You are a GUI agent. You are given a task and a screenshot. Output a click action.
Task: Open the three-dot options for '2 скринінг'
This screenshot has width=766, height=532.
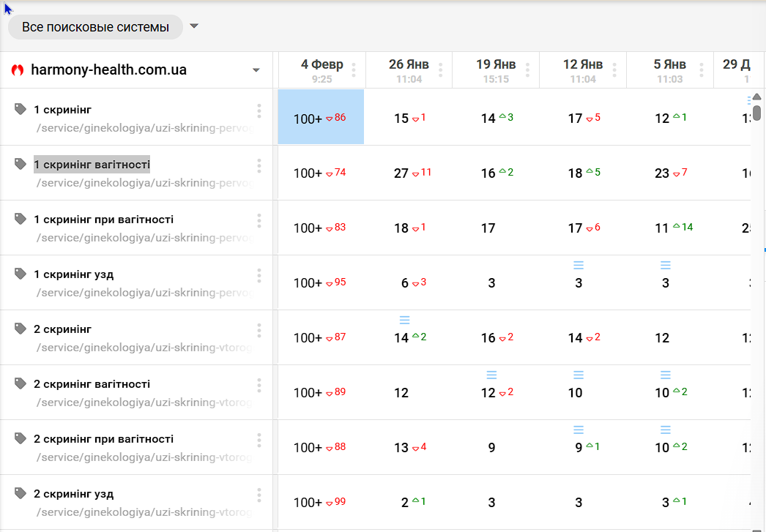pyautogui.click(x=259, y=330)
